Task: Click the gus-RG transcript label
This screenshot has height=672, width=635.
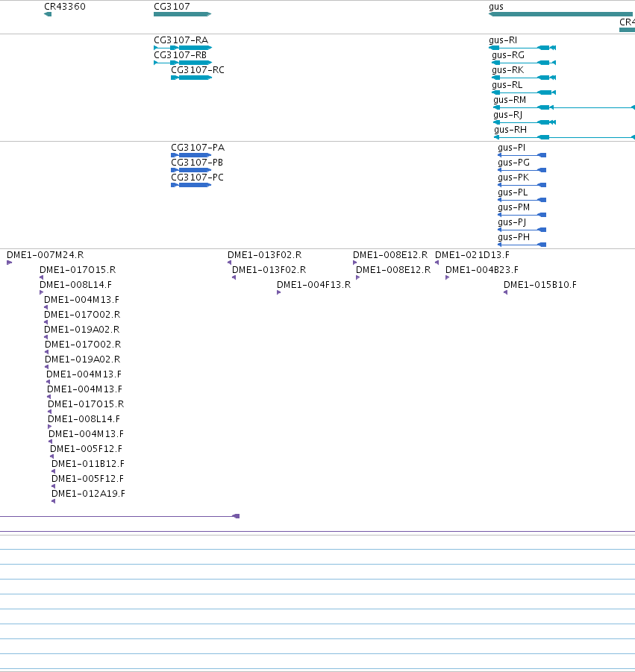Action: [508, 55]
